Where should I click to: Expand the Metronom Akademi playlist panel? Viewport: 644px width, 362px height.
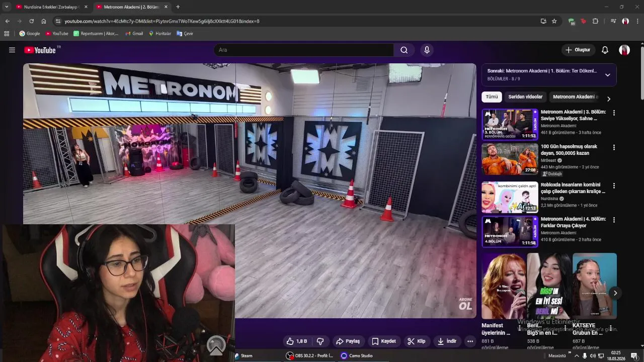pos(607,75)
